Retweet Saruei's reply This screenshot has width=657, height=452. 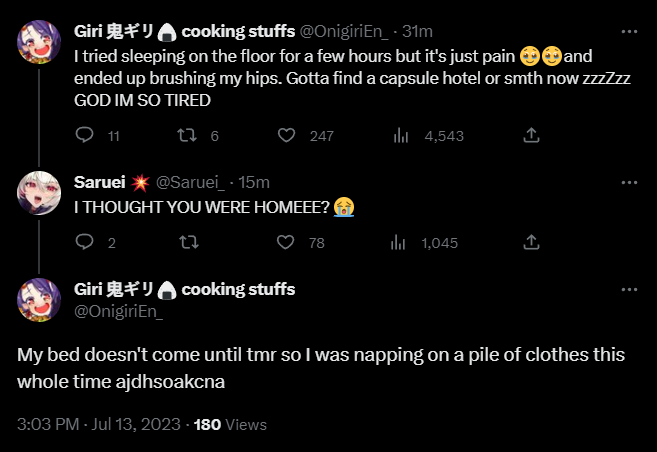(x=186, y=241)
